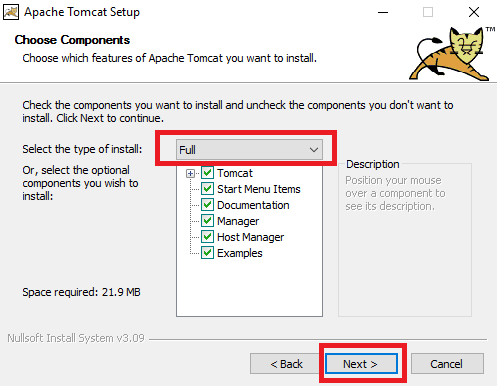Select the Documentation tree item label
The image size is (497, 386).
(x=253, y=205)
